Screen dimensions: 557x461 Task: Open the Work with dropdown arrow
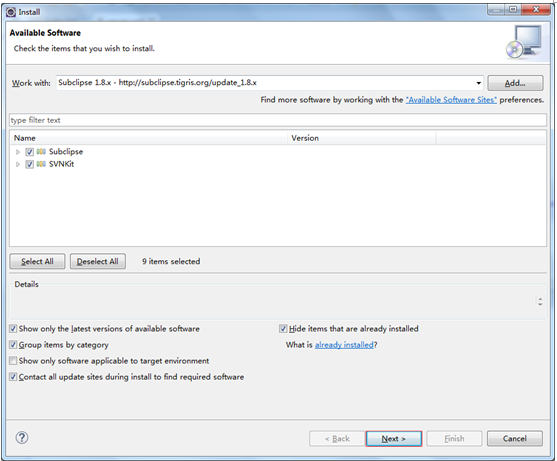coord(478,83)
